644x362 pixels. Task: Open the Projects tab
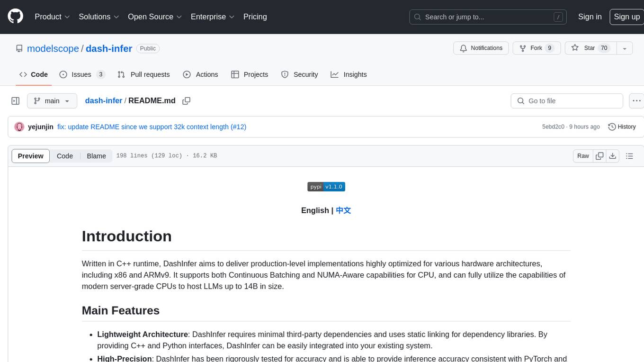pos(250,74)
